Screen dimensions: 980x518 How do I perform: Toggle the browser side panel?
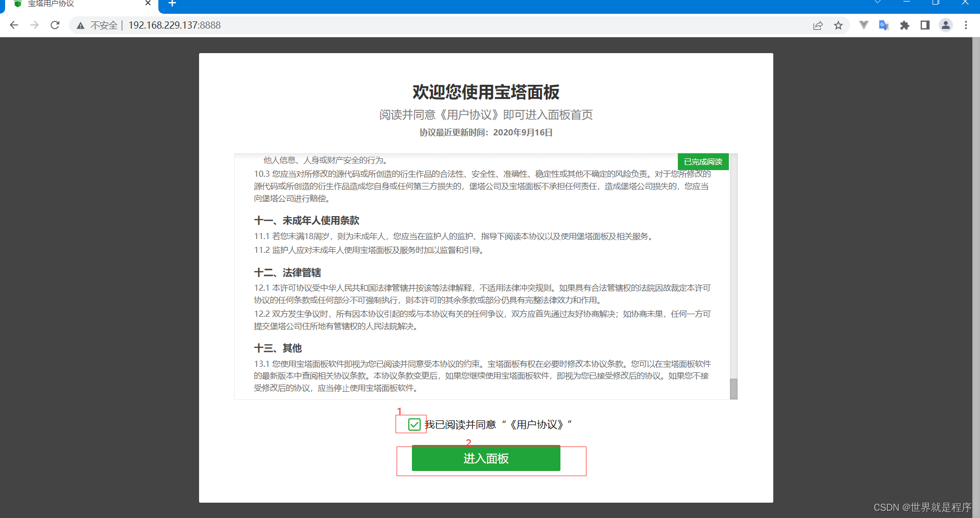click(925, 25)
